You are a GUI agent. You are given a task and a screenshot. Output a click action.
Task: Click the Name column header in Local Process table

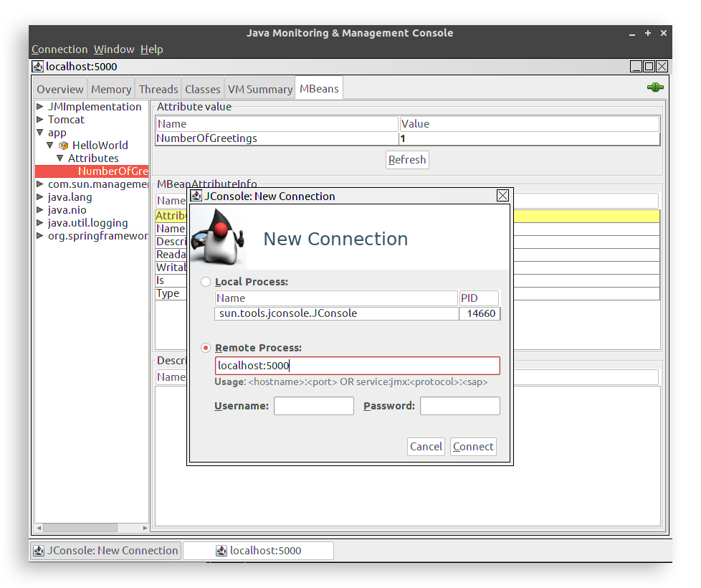click(336, 298)
